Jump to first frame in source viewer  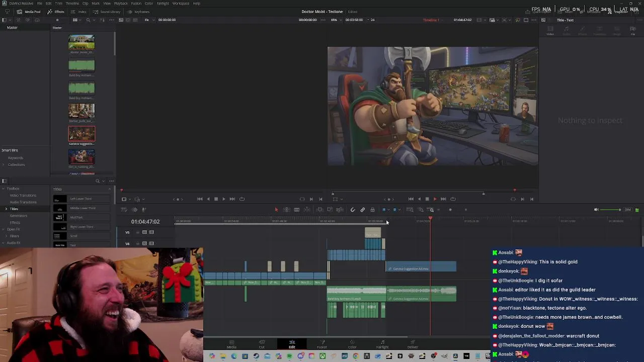(x=200, y=199)
